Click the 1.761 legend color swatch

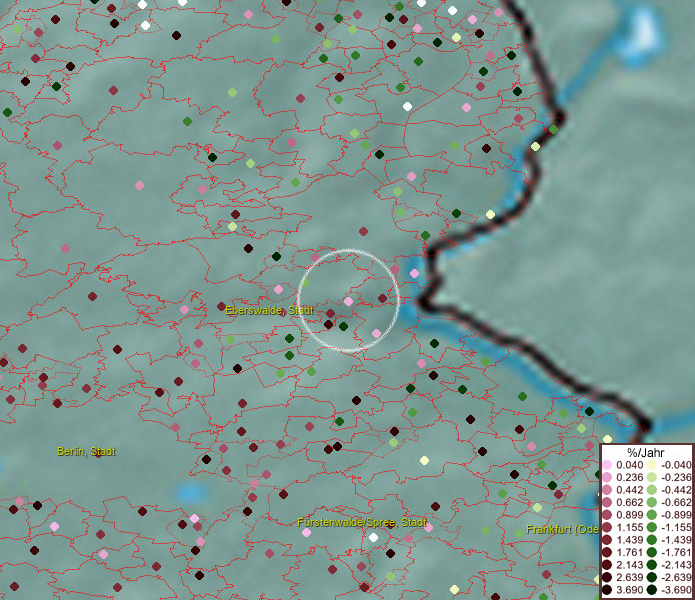[607, 552]
